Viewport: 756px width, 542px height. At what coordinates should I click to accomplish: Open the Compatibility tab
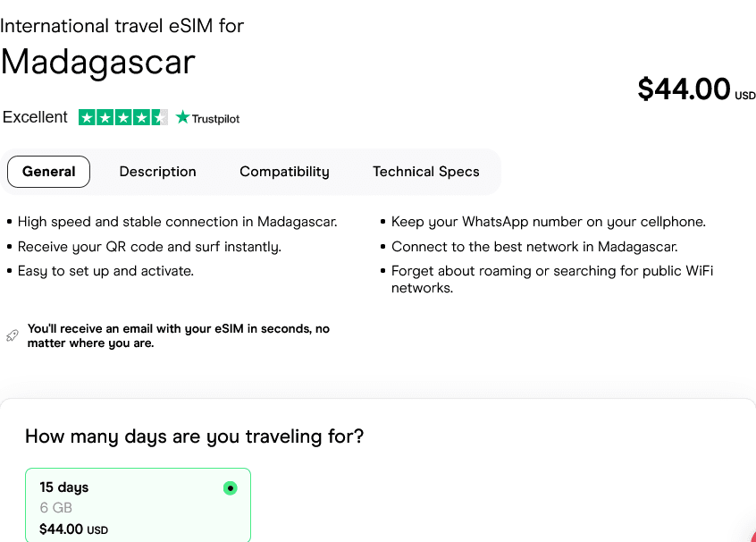click(284, 172)
